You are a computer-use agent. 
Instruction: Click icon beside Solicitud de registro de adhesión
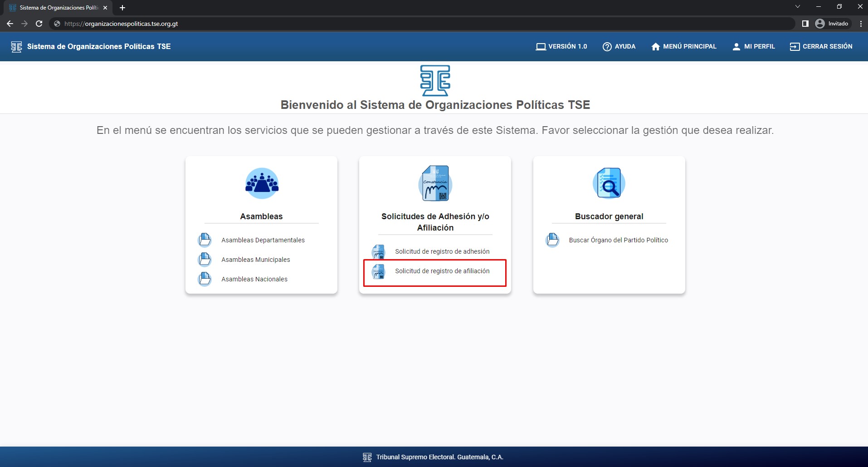tap(378, 251)
